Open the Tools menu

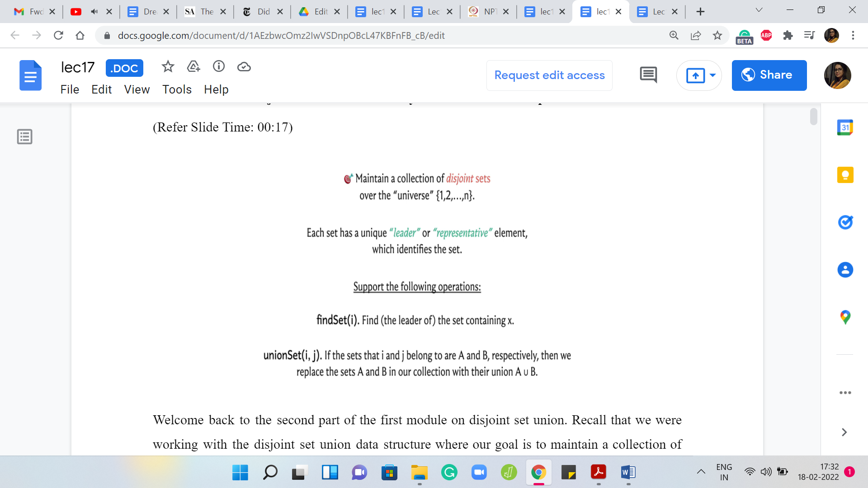point(177,89)
